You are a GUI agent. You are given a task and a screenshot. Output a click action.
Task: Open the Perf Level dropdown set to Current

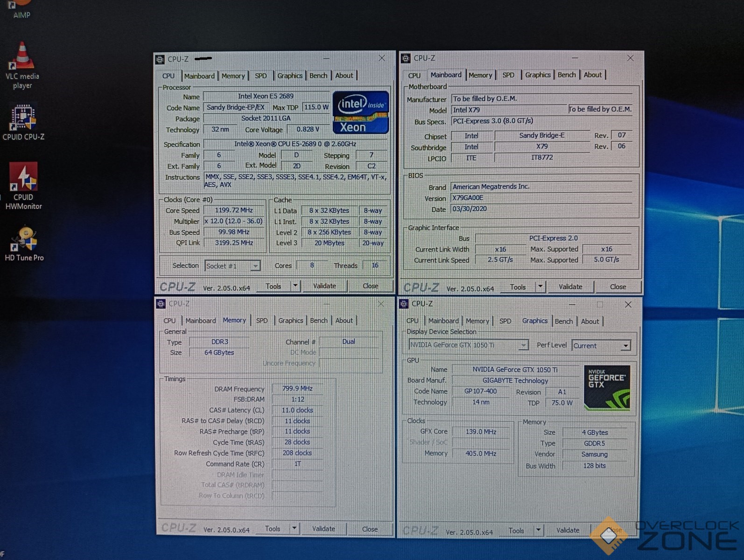pyautogui.click(x=601, y=346)
